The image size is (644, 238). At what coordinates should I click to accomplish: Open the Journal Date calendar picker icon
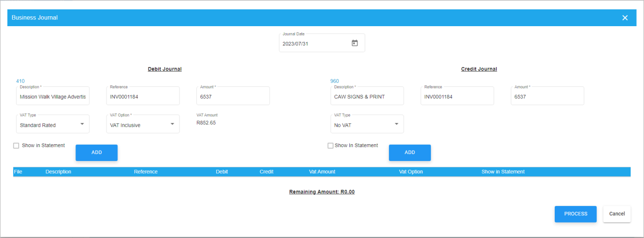coord(354,43)
